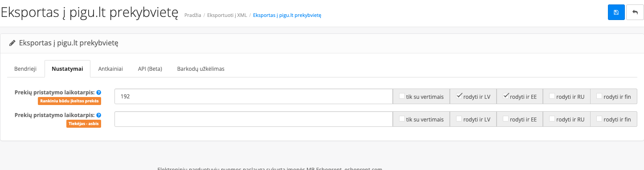The image size is (644, 170).
Task: Switch to the Bendrieji tab
Action: (25, 69)
